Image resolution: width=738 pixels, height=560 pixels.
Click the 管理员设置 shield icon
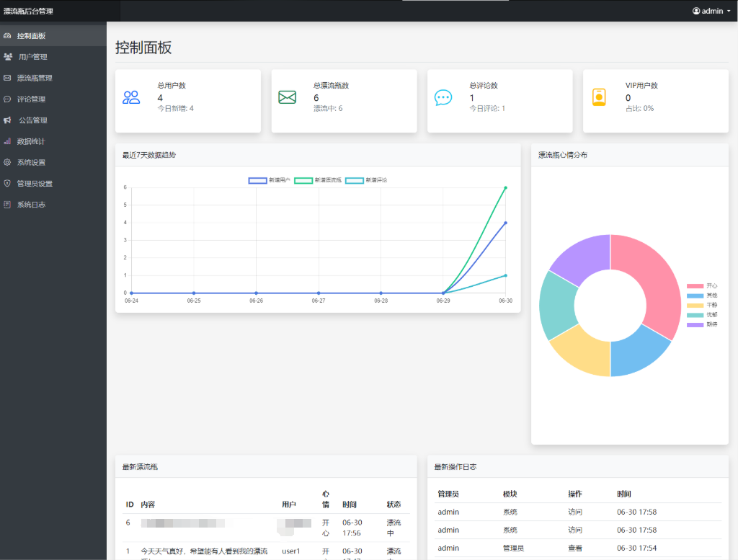(x=7, y=184)
